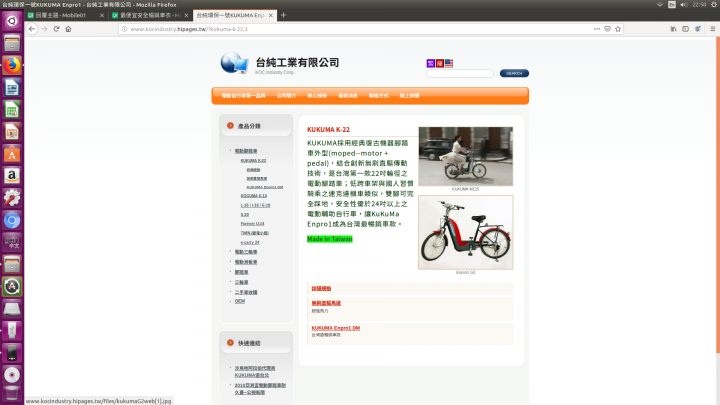Open System Settings from the dock
This screenshot has height=405, width=720.
[x=12, y=198]
